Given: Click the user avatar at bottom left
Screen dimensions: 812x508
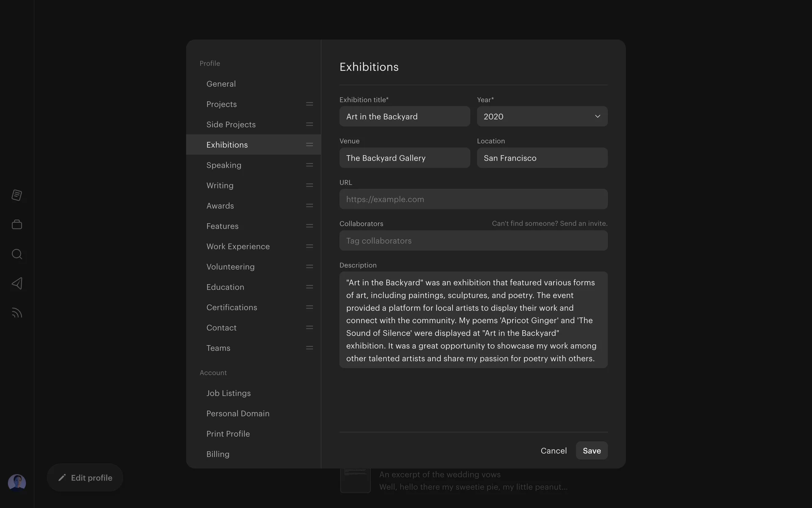Looking at the screenshot, I should click(17, 483).
